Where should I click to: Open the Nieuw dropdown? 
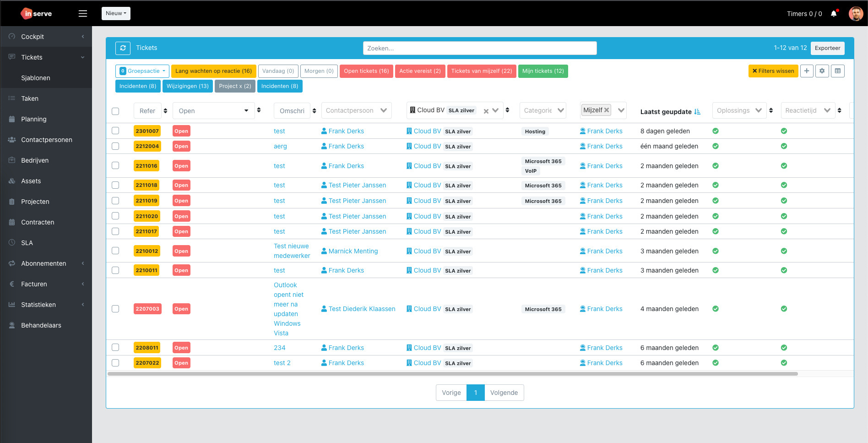point(116,13)
